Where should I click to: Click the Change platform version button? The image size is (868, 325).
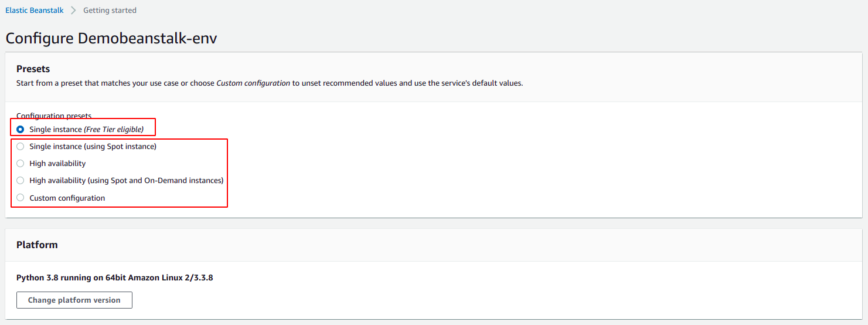[74, 300]
